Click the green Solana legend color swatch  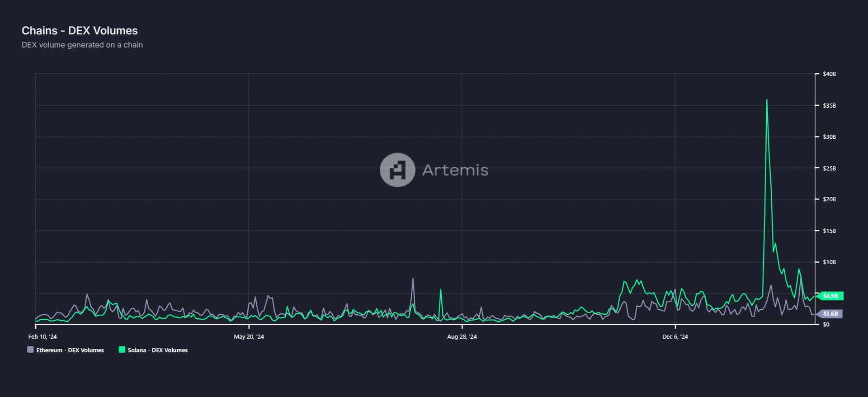122,350
